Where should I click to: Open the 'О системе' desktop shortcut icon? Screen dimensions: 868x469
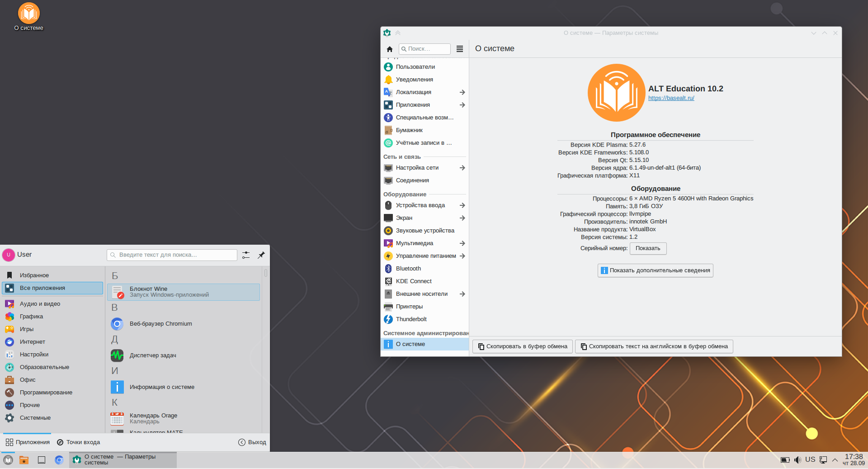[29, 17]
